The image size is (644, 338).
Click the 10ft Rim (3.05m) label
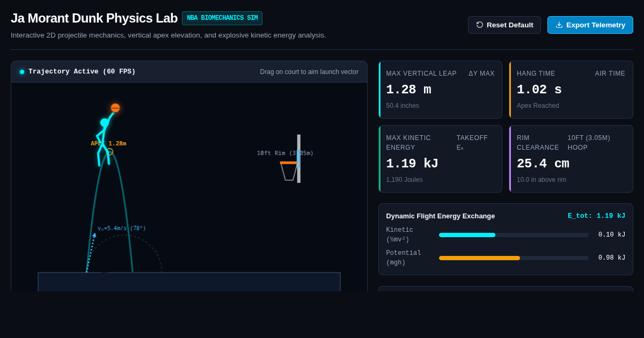(285, 153)
